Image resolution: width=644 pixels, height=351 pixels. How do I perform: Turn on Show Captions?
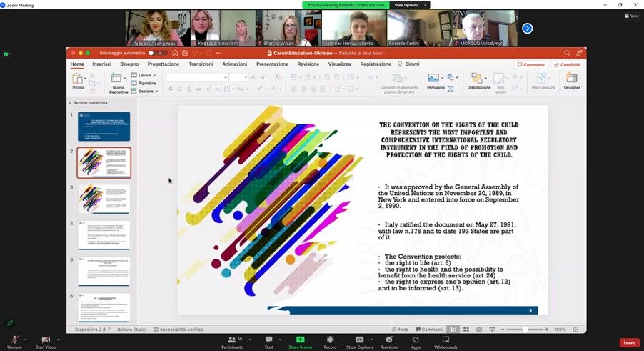pos(360,340)
